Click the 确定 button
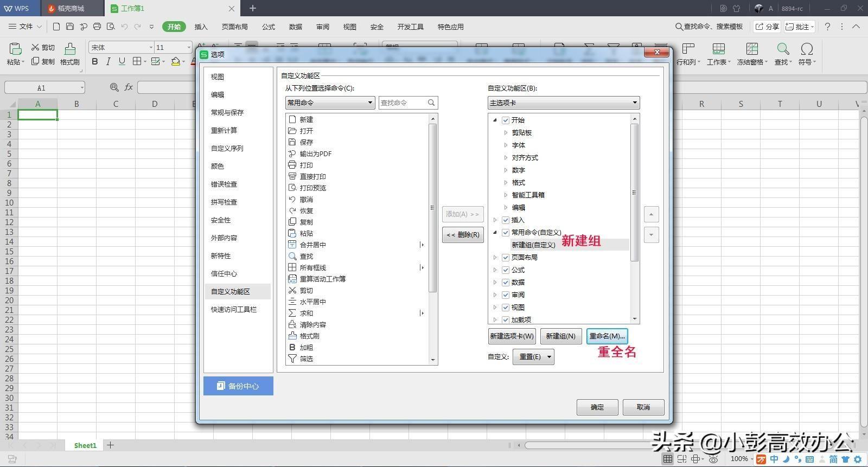The height and width of the screenshot is (467, 868). click(597, 407)
